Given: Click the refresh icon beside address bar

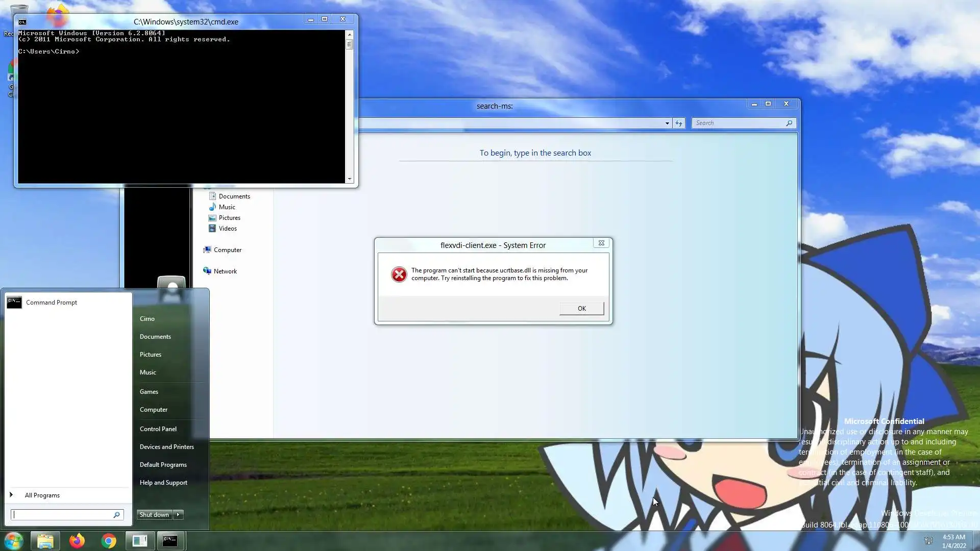Looking at the screenshot, I should [x=678, y=123].
